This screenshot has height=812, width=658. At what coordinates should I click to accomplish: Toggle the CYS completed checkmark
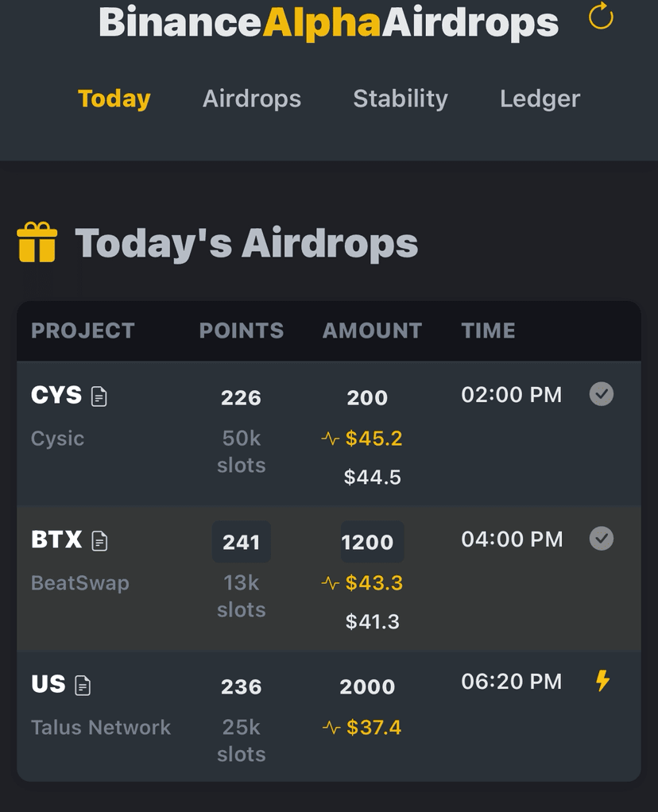(602, 394)
